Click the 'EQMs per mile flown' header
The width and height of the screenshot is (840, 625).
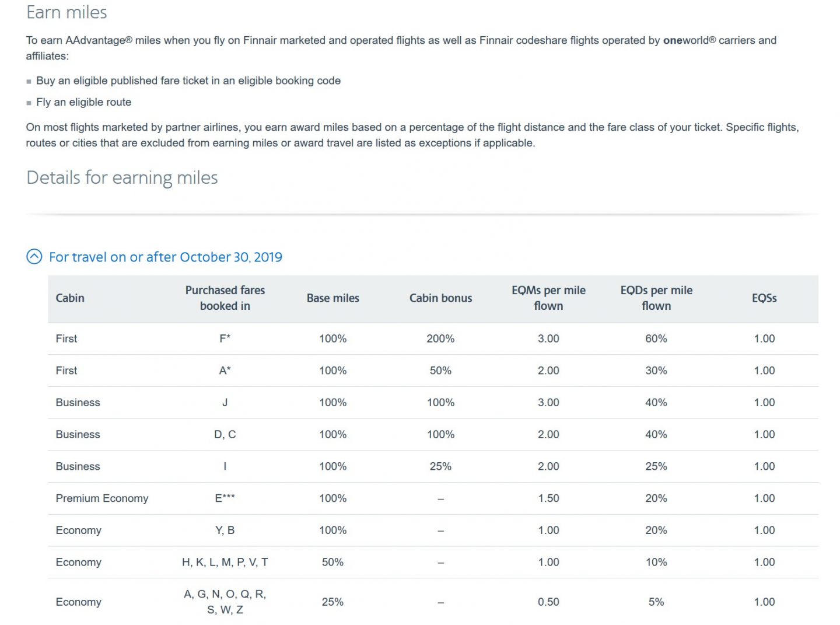[x=548, y=298]
